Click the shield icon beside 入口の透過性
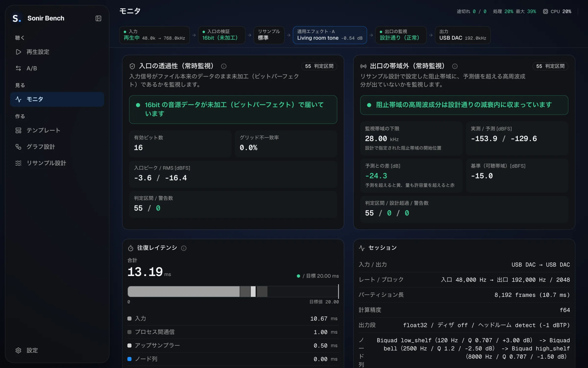This screenshot has width=588, height=368. pos(132,66)
